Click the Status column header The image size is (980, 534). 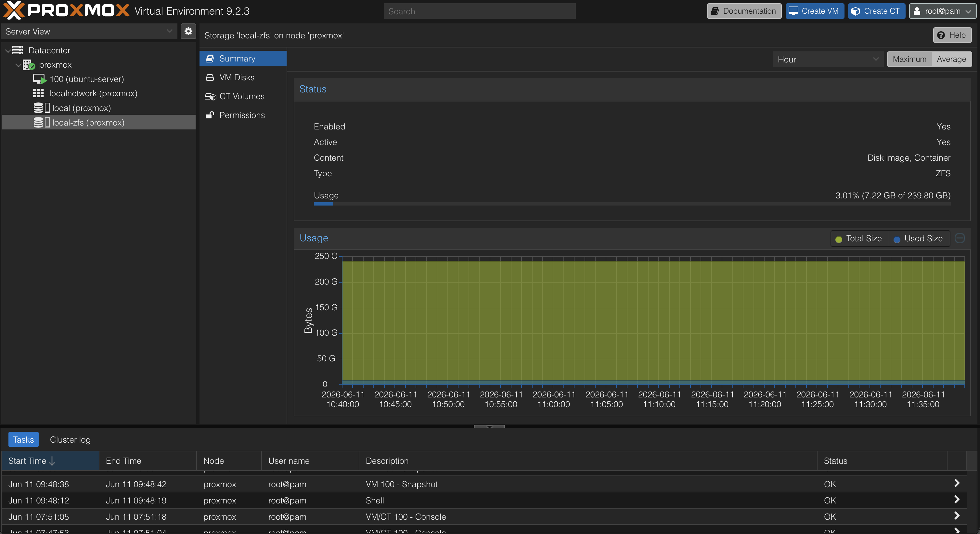[x=882, y=461]
